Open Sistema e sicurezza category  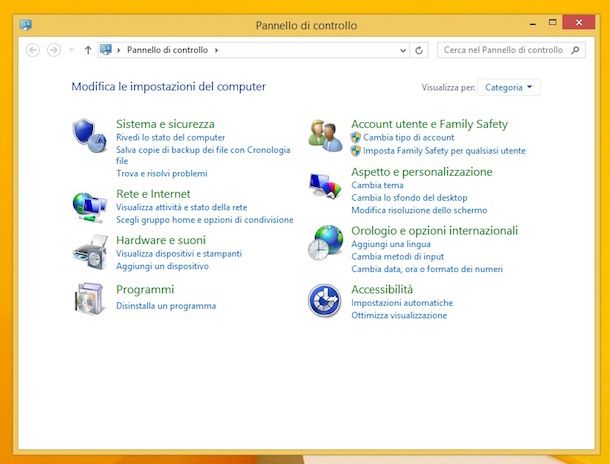coord(165,124)
